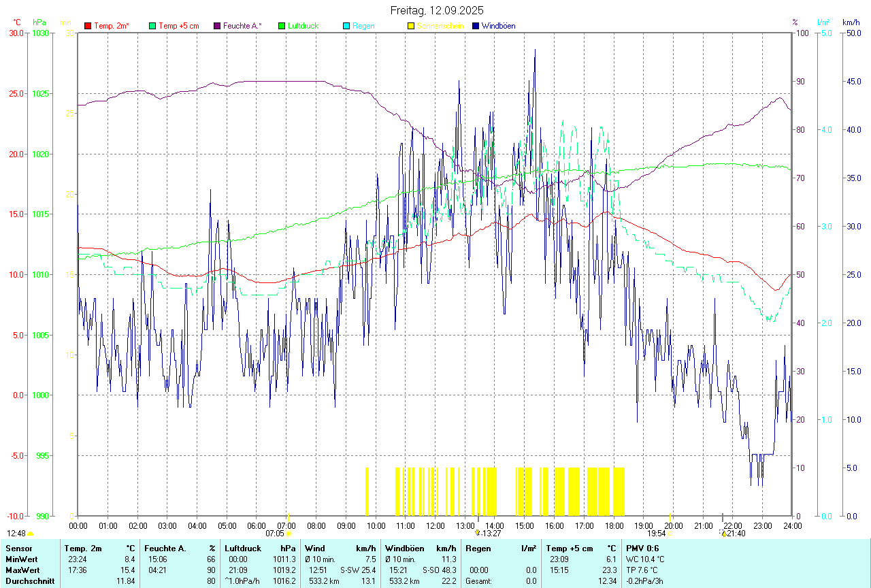Click the sunrise icon beside 07:05
The height and width of the screenshot is (588, 871).
289,534
